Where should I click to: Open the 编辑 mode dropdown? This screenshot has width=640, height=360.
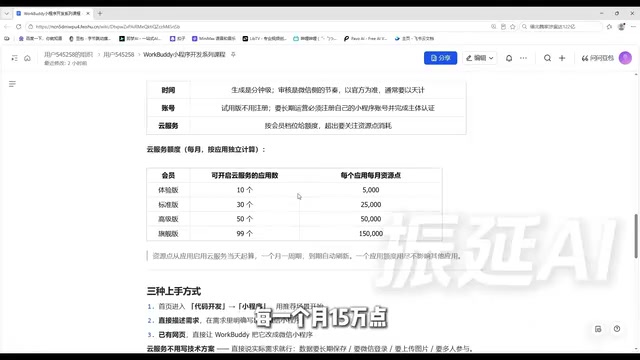(480, 58)
